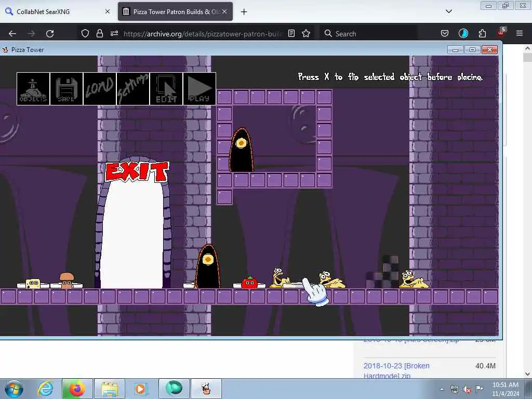Select the mushroom toppin object
The height and width of the screenshot is (399, 532).
coord(66,280)
